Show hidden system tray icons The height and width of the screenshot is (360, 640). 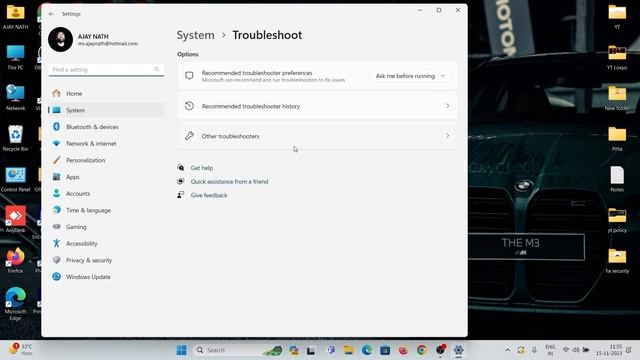[x=507, y=350]
